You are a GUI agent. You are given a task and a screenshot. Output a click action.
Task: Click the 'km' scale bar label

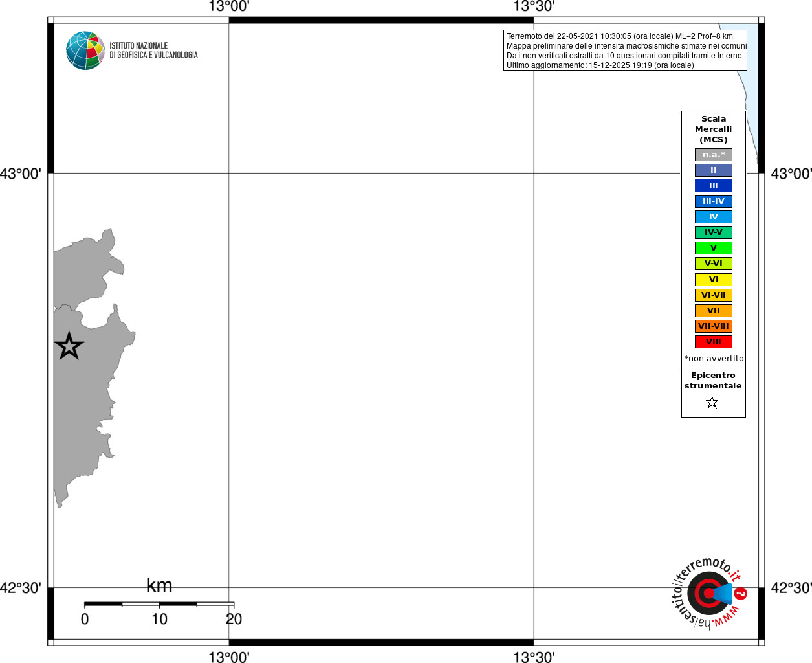tap(159, 585)
